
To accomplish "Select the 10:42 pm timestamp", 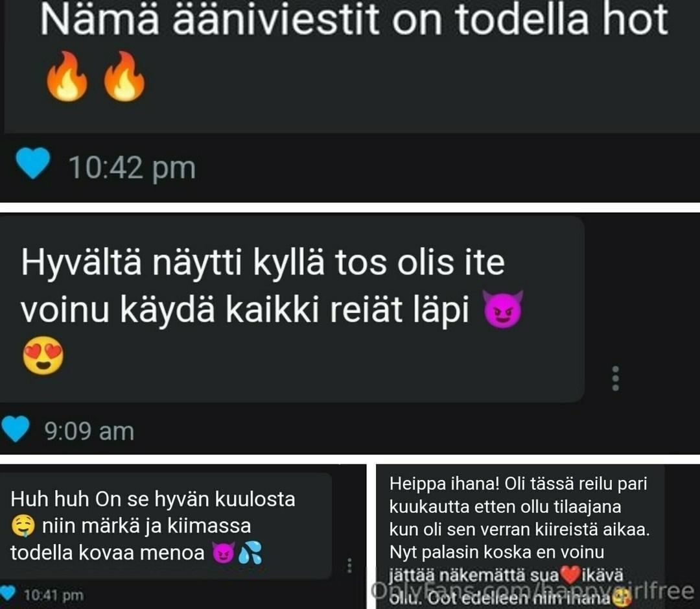I will 132,167.
